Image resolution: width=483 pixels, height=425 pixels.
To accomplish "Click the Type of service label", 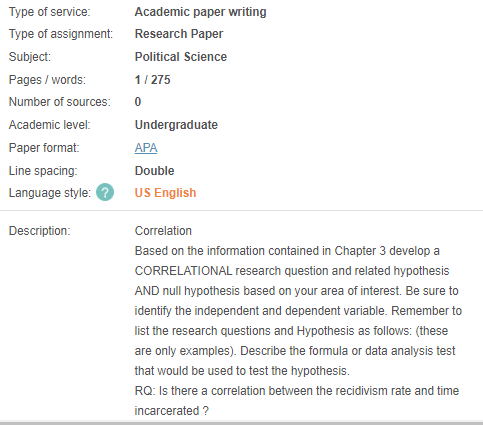I will [x=49, y=12].
